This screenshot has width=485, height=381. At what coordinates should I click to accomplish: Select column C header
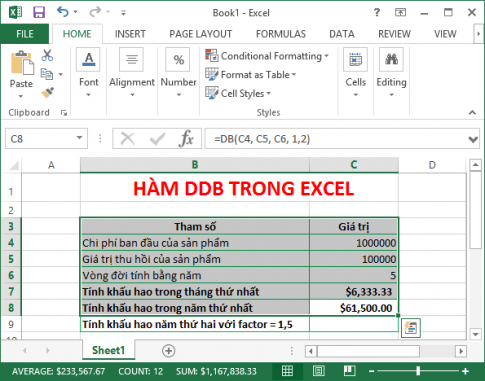click(354, 165)
